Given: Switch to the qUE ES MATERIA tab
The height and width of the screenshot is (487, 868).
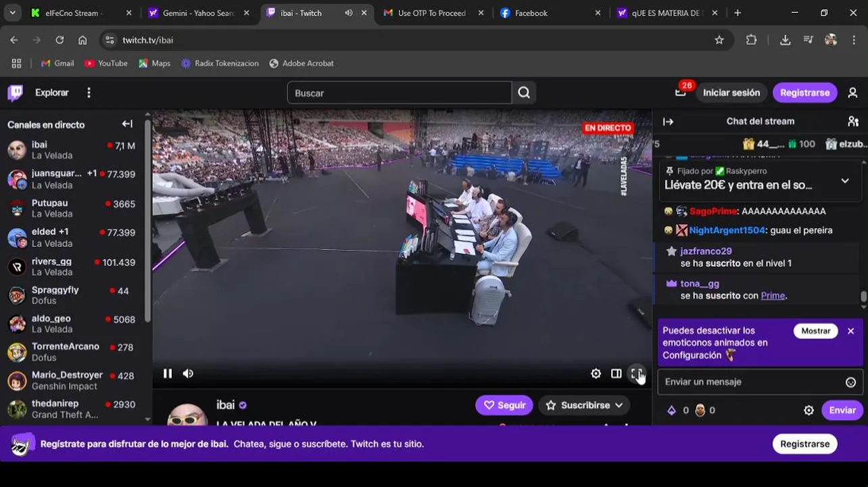Looking at the screenshot, I should point(667,13).
